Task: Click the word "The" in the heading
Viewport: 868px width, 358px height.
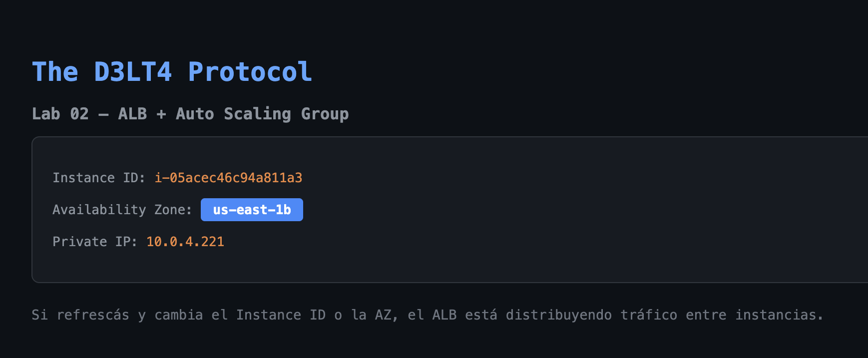Action: click(x=55, y=72)
